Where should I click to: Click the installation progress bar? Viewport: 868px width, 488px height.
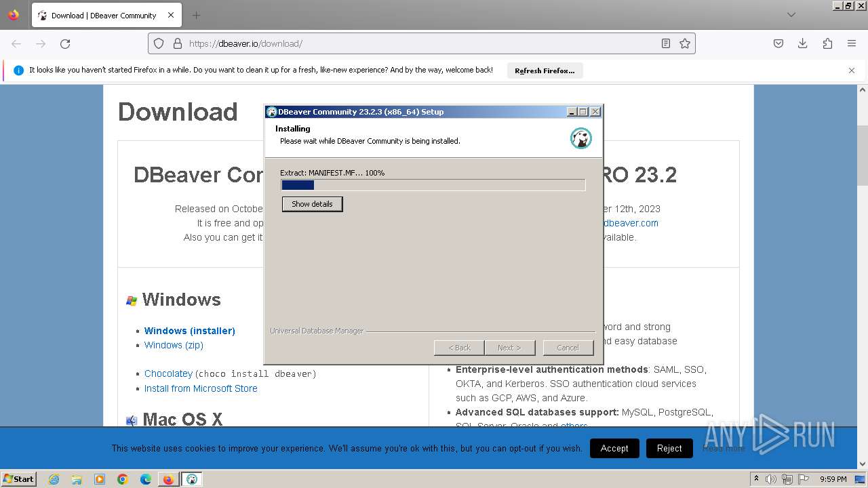click(433, 185)
